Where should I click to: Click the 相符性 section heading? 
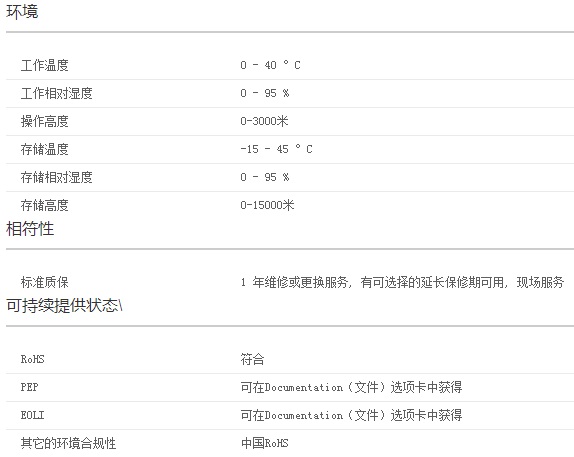point(30,229)
